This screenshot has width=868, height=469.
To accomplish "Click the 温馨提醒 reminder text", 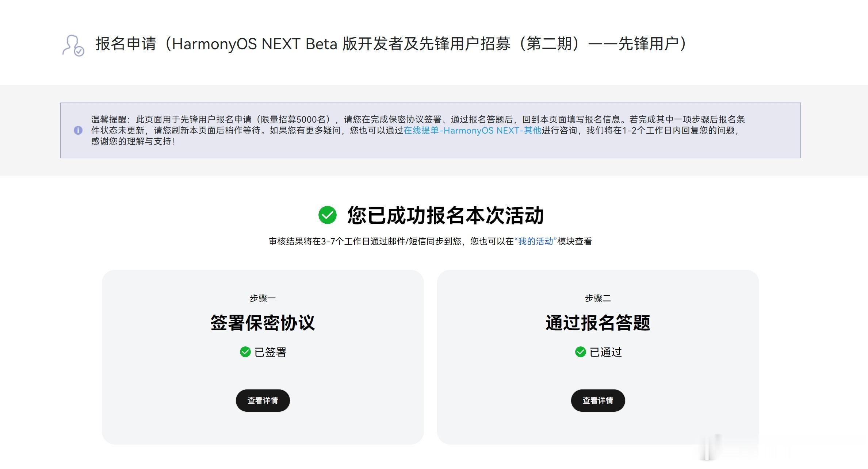I will [x=418, y=130].
